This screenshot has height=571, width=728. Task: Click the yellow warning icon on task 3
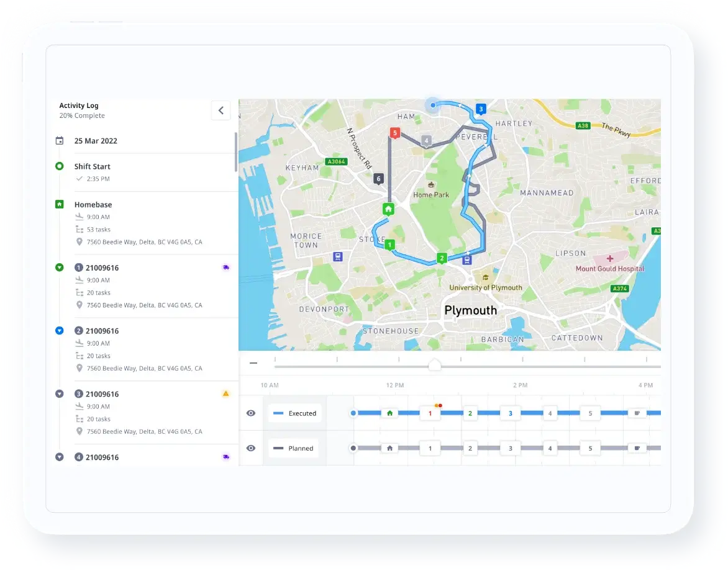coord(225,393)
